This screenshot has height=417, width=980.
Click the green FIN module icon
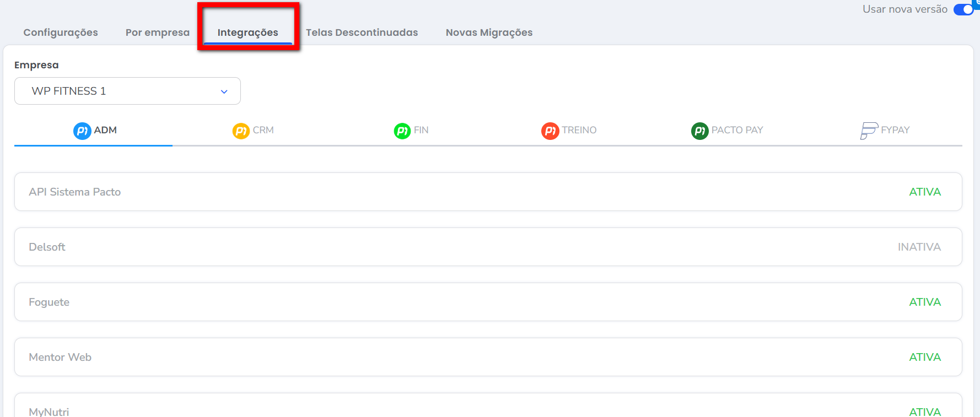point(402,131)
